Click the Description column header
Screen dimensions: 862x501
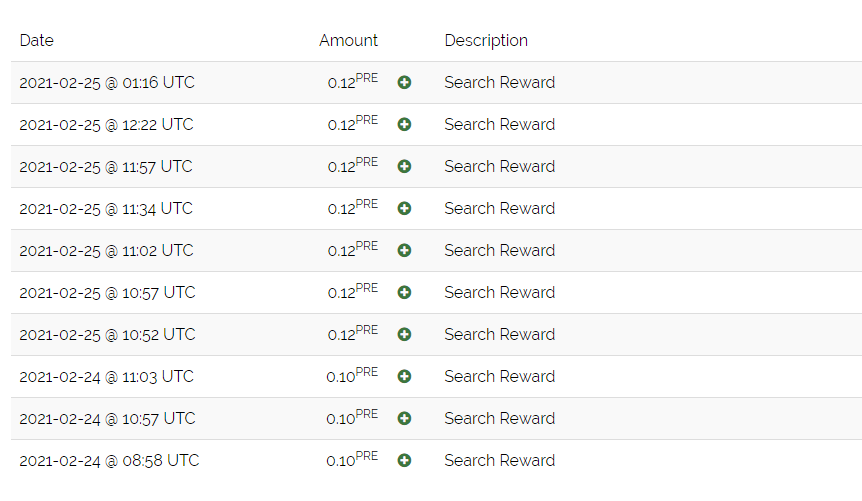[486, 41]
